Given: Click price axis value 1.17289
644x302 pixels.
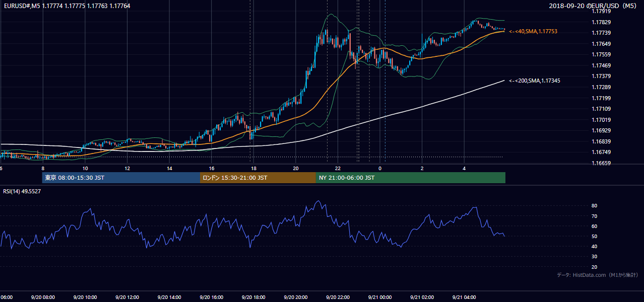Looking at the screenshot, I should (x=601, y=87).
